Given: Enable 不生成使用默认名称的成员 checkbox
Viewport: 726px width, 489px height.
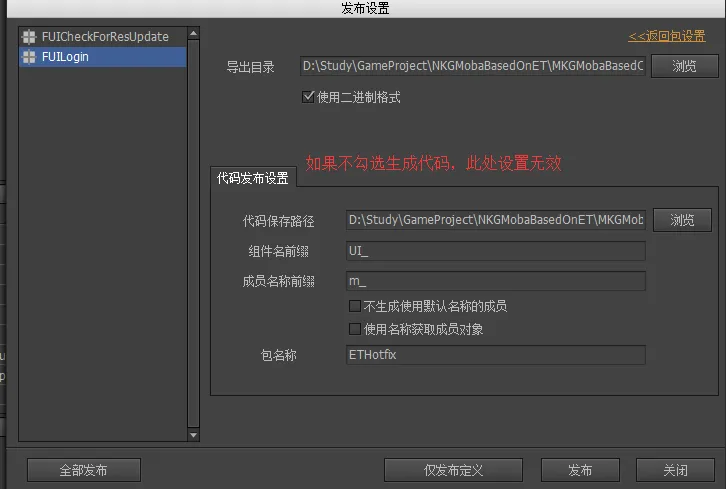Looking at the screenshot, I should [x=355, y=306].
